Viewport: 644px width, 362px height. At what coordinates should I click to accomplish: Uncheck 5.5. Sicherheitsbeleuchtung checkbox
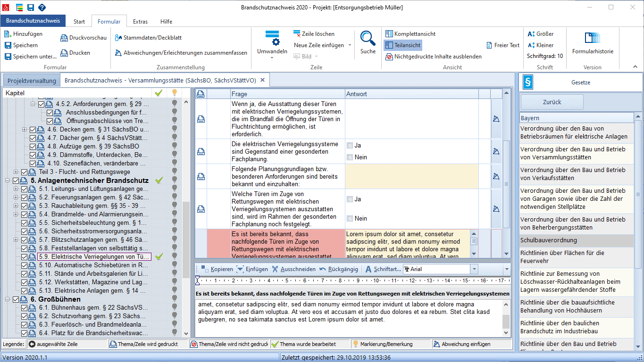25,223
